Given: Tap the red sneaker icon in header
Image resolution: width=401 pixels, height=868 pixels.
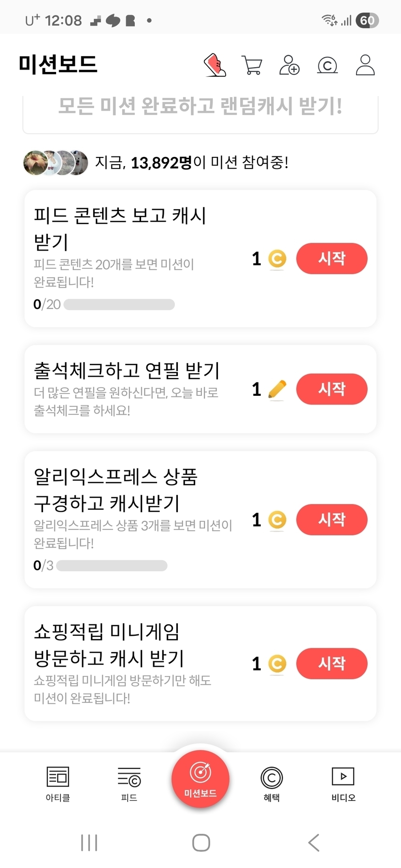Looking at the screenshot, I should [215, 65].
